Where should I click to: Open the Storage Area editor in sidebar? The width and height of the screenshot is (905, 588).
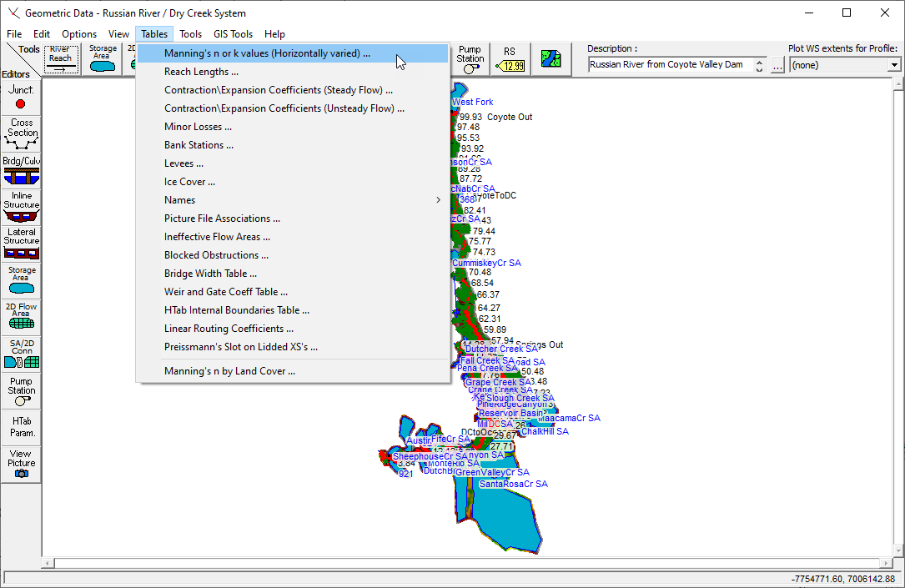21,280
